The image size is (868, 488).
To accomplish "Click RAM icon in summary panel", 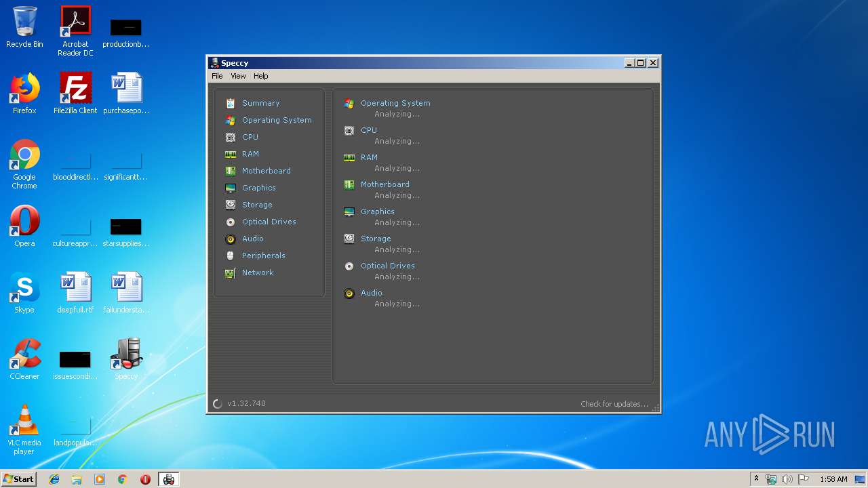I will 349,157.
